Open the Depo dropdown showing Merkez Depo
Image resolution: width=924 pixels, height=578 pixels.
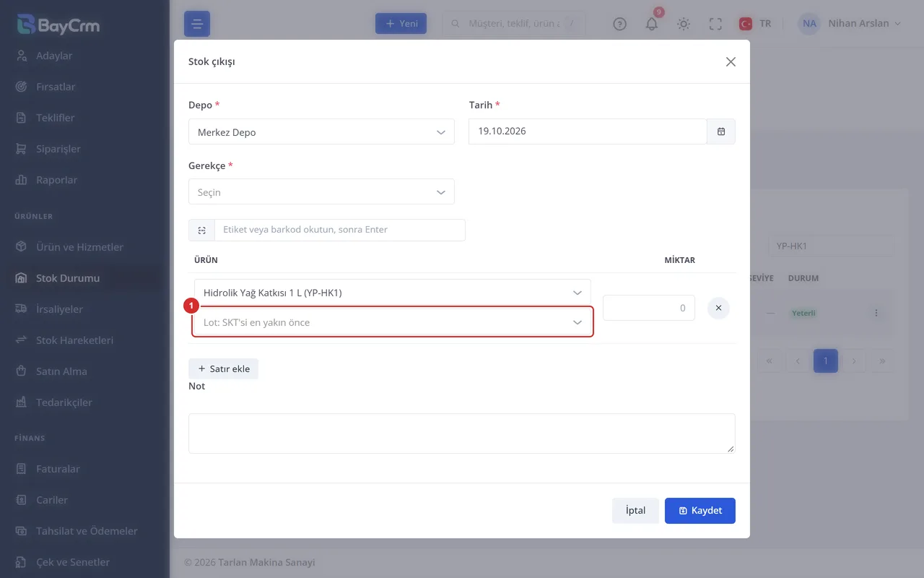321,132
